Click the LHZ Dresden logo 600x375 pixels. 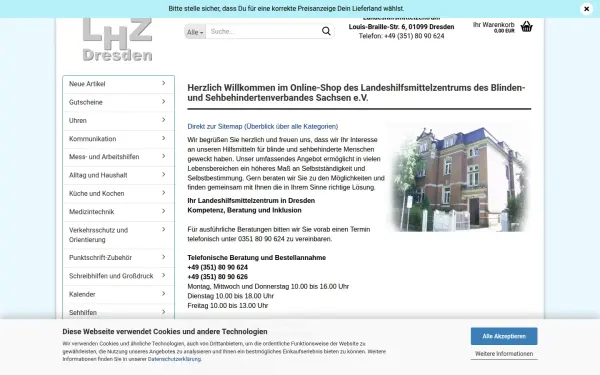(117, 40)
